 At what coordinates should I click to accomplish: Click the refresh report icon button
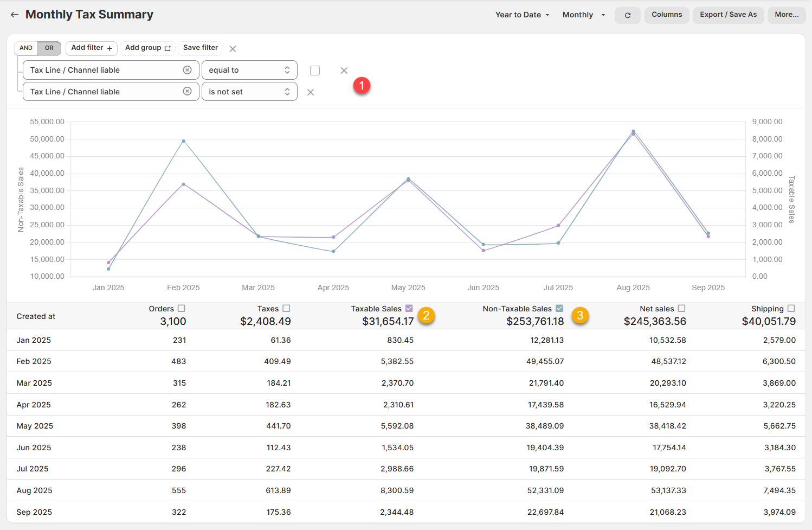(x=627, y=15)
